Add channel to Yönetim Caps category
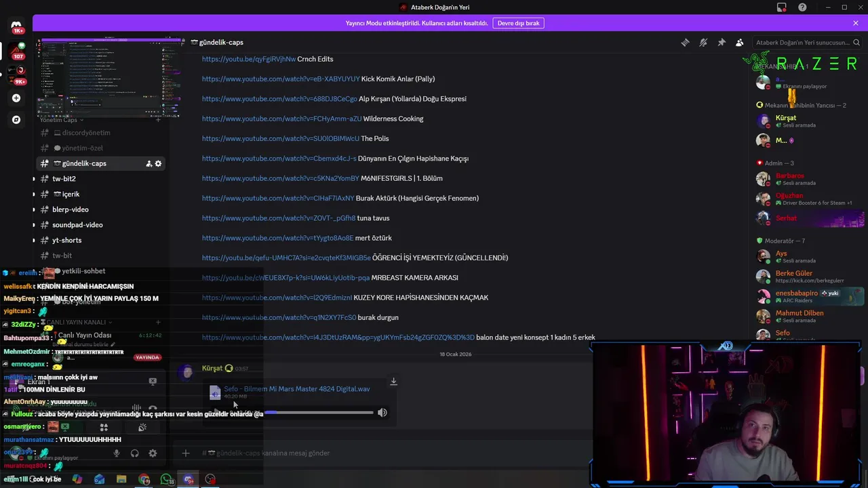 (x=158, y=120)
